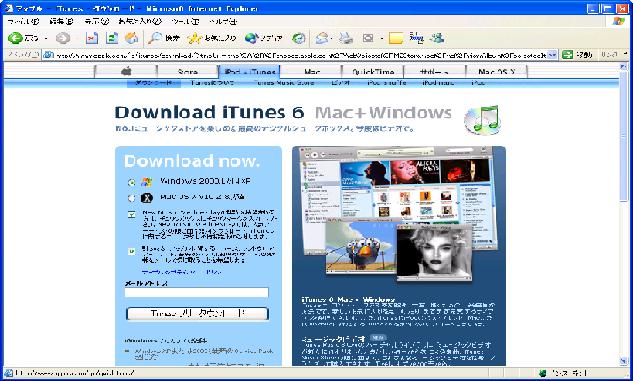Open the Tools menu
This screenshot has width=633, height=381.
click(x=185, y=21)
